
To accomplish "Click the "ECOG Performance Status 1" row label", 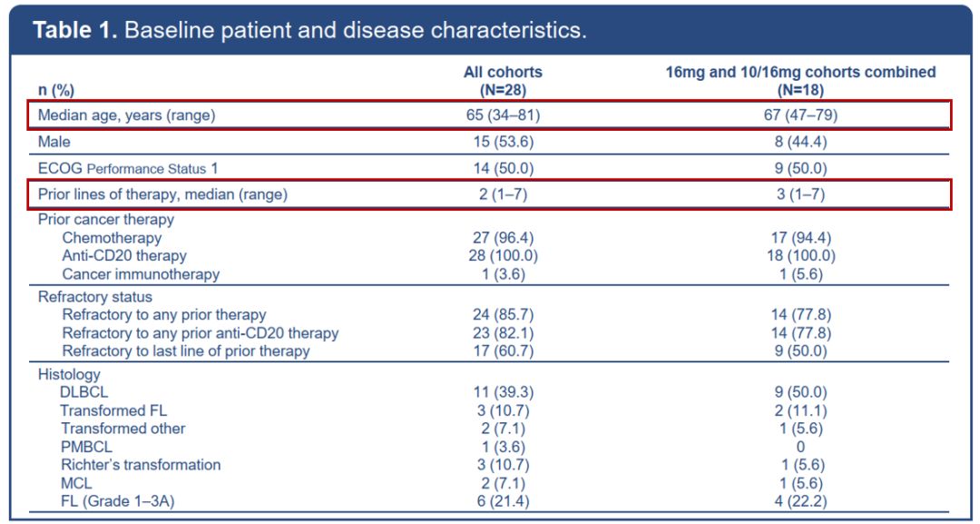I will (x=128, y=168).
